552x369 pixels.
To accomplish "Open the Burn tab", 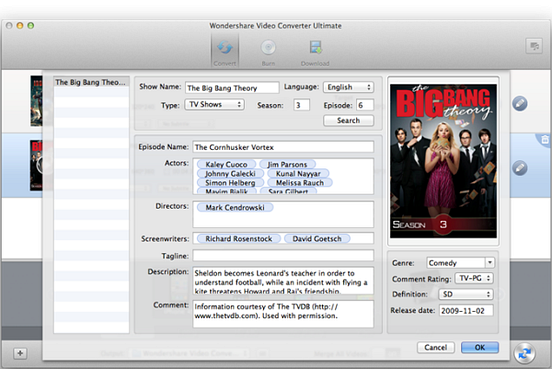I will [x=268, y=52].
